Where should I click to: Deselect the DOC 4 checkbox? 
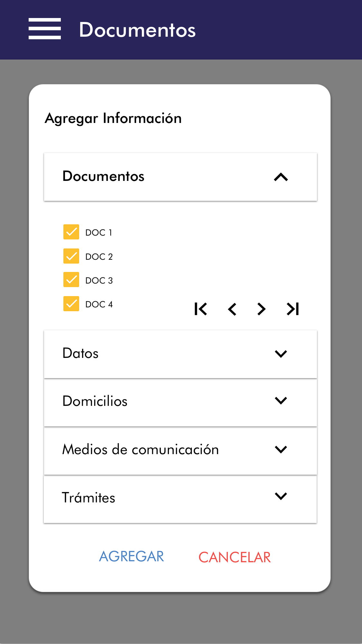(x=71, y=304)
